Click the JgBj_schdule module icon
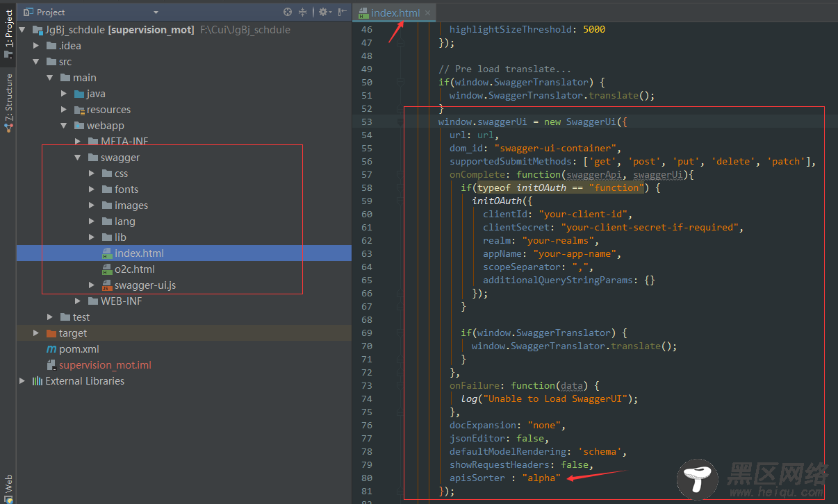Image resolution: width=838 pixels, height=504 pixels. 38,30
